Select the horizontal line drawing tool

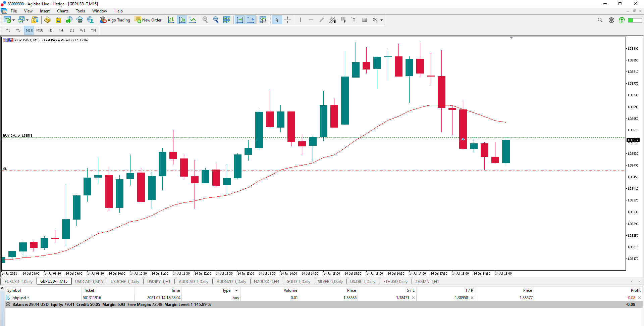tap(311, 20)
